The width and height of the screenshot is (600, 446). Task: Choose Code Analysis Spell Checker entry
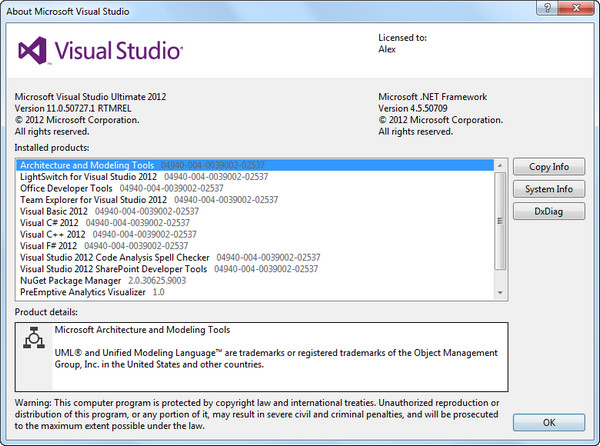pyautogui.click(x=114, y=257)
